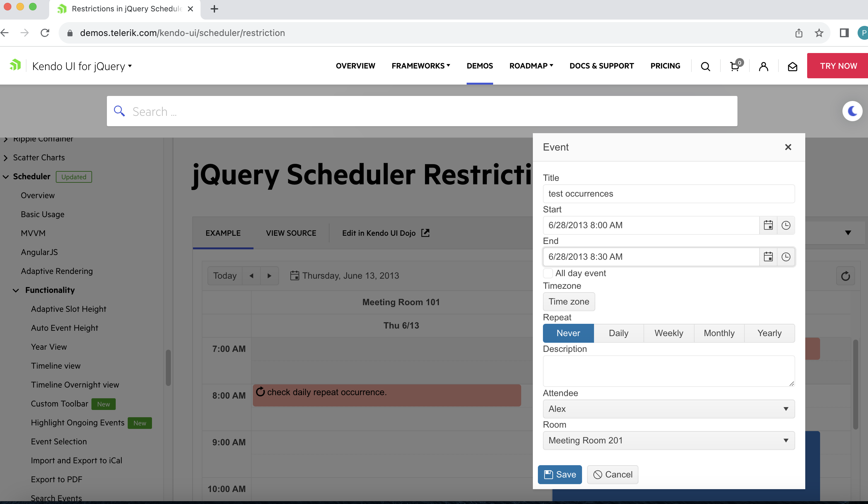Open the Start date calendar picker

coord(768,225)
